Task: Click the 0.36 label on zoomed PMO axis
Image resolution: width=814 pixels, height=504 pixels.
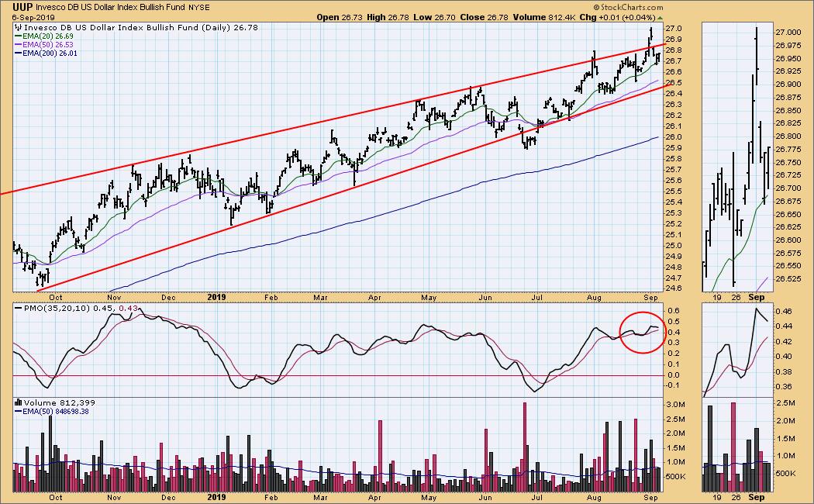Action: [783, 386]
